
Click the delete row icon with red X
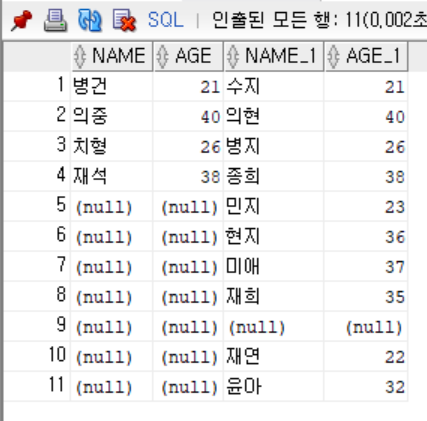click(x=124, y=20)
